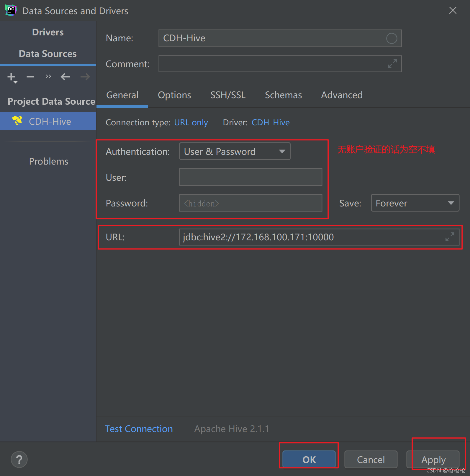Focus the Name input field
This screenshot has width=470, height=476.
[x=280, y=38]
